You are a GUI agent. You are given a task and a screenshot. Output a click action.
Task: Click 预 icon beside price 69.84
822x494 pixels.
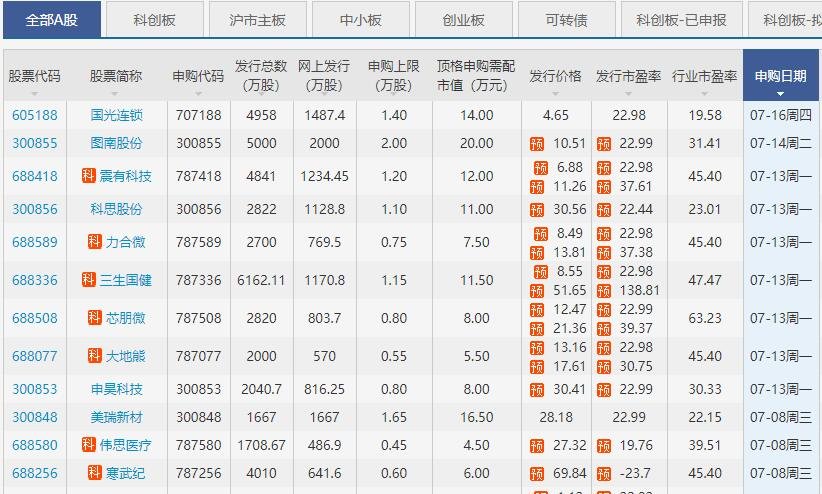[537, 474]
